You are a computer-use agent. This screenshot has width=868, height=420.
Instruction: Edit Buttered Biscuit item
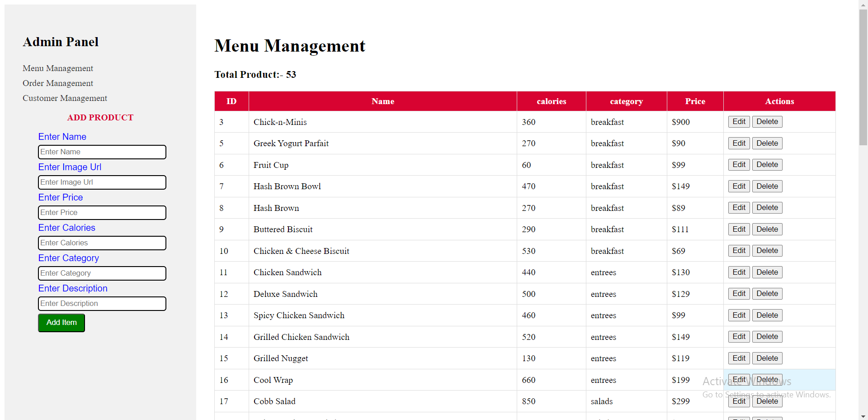[739, 229]
